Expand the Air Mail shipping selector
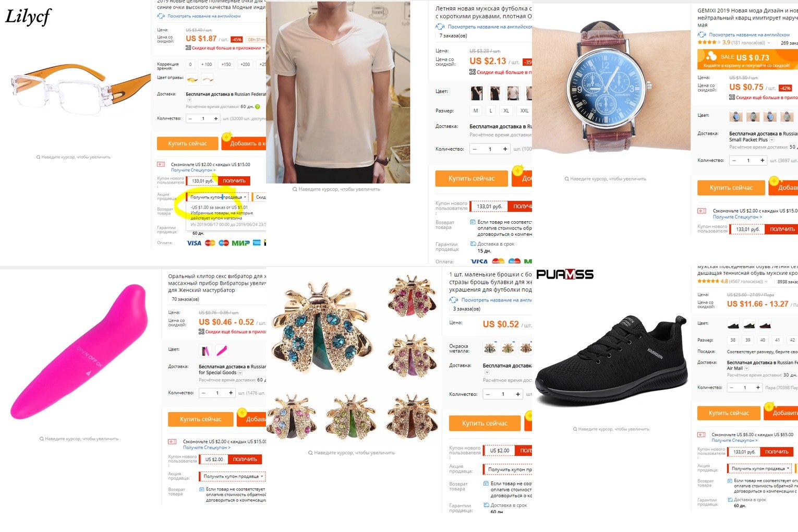798x532 pixels. click(x=746, y=368)
